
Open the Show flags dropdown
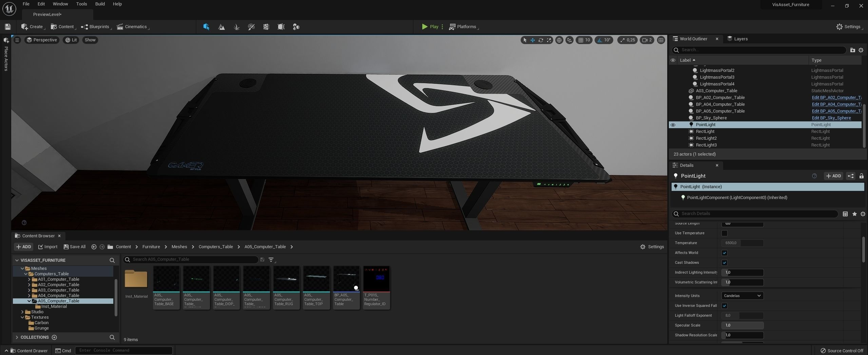[90, 40]
